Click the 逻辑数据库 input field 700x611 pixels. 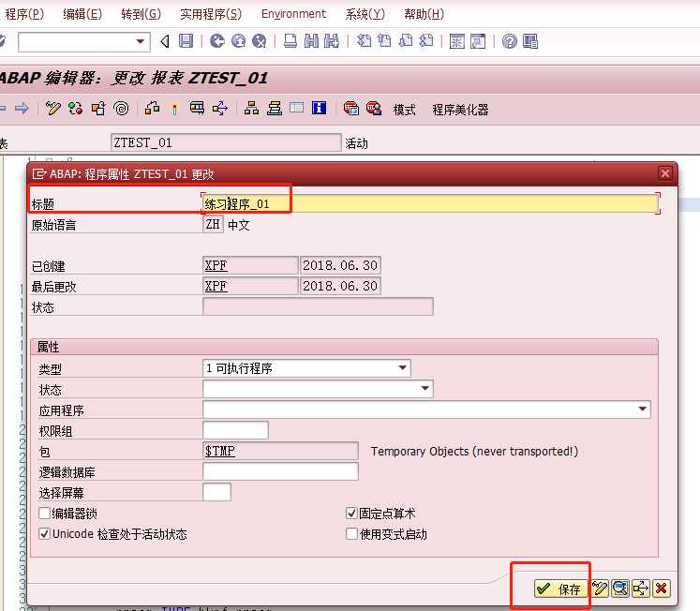280,471
